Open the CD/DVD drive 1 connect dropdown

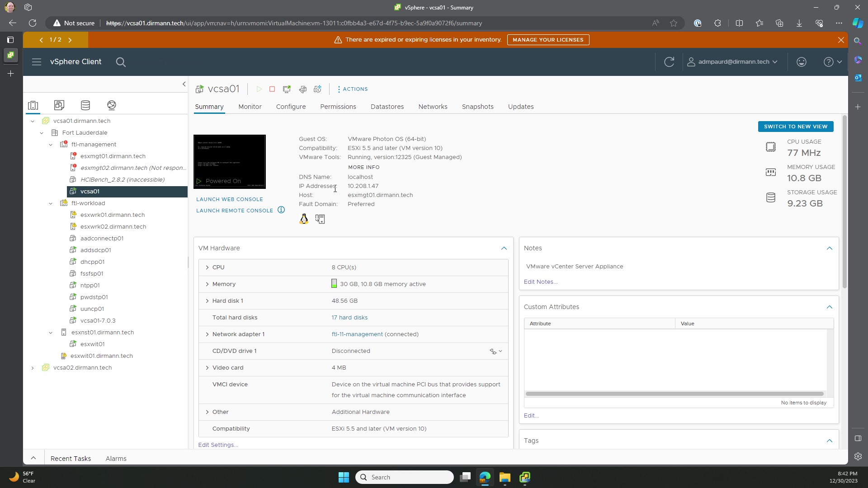point(496,352)
